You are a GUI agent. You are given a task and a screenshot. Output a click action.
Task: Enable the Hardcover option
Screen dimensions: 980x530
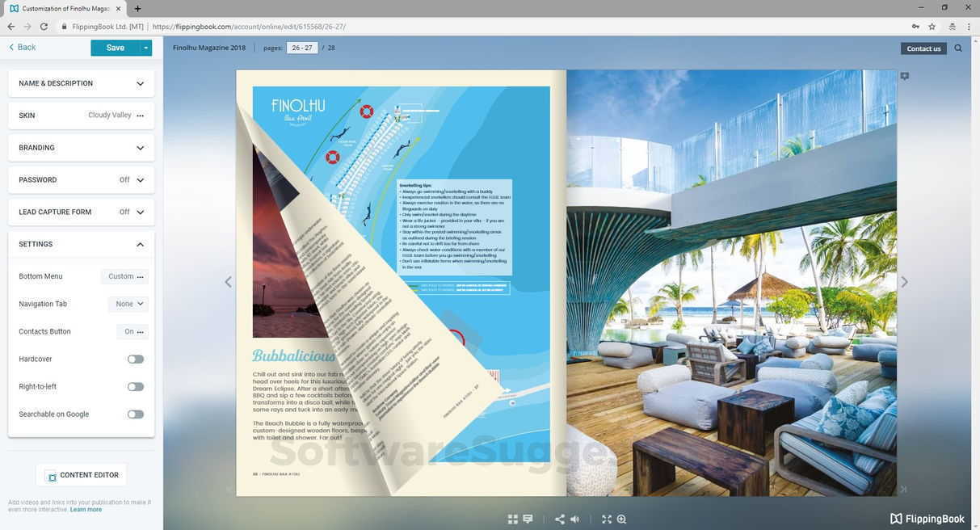(134, 359)
